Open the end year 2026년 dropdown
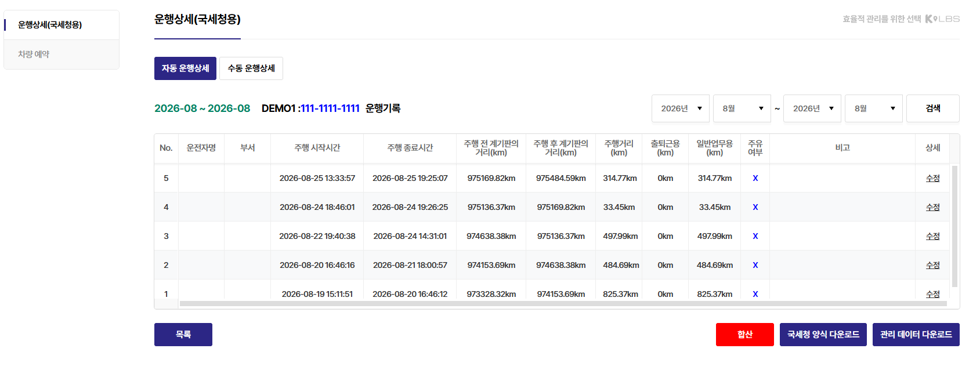 pyautogui.click(x=812, y=108)
